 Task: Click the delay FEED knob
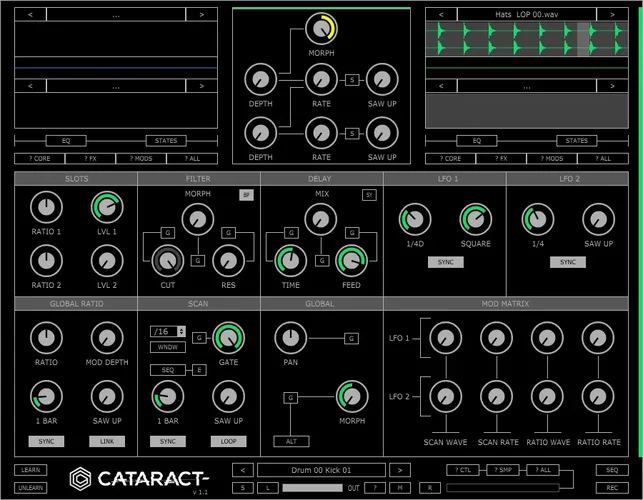coord(351,261)
